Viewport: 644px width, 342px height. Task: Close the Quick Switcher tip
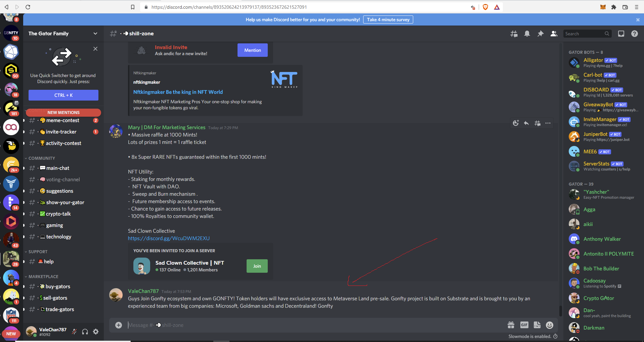(95, 49)
